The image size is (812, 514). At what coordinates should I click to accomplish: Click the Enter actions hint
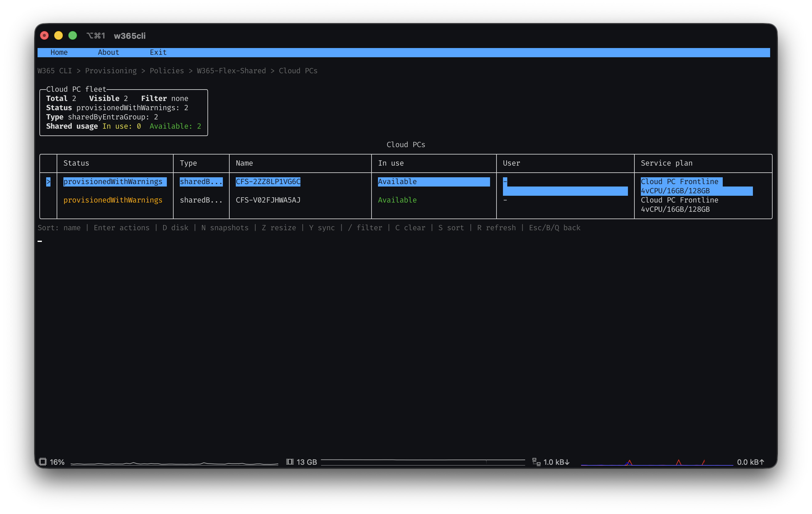pyautogui.click(x=121, y=228)
